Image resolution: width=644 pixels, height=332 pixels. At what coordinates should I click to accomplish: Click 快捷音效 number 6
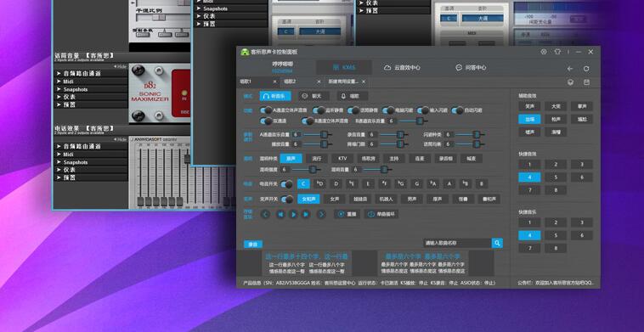pos(582,177)
